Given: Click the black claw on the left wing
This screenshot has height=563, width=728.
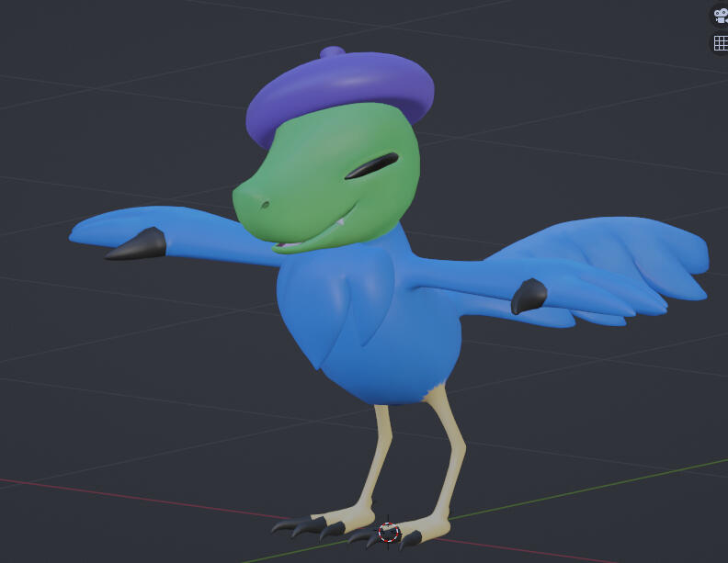Looking at the screenshot, I should click(x=138, y=245).
